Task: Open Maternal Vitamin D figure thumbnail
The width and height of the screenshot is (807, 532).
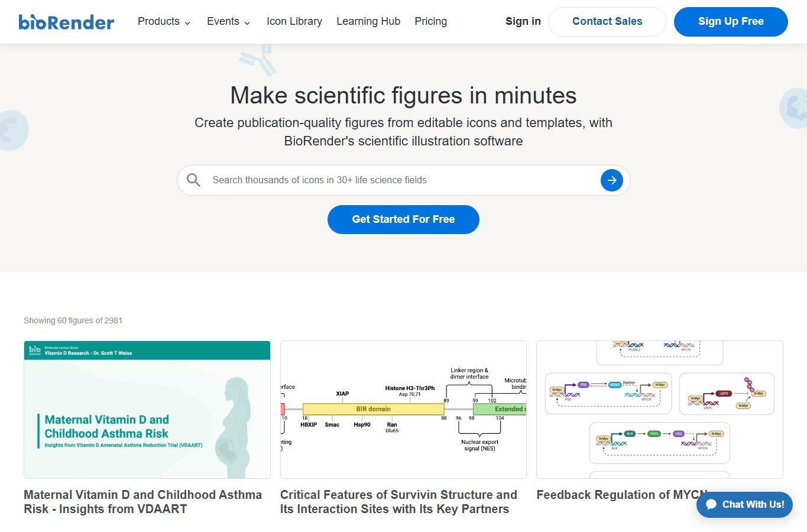Action: pyautogui.click(x=147, y=410)
